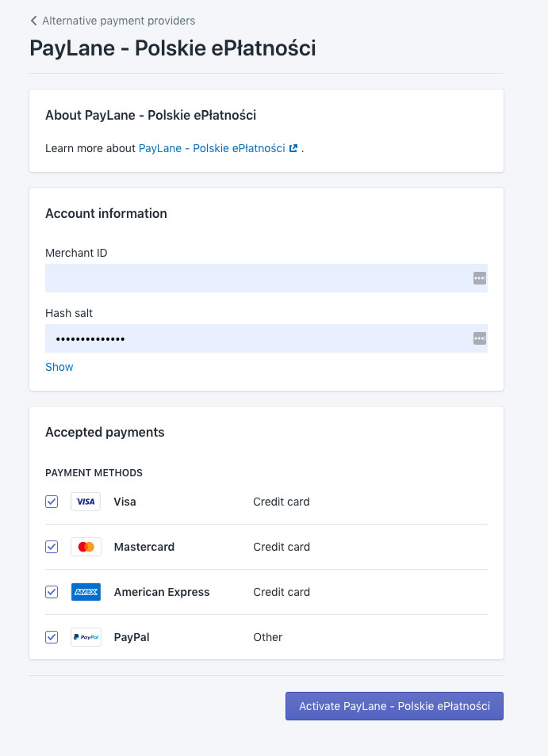
Task: Click the Hash salt field label
Action: pos(69,313)
